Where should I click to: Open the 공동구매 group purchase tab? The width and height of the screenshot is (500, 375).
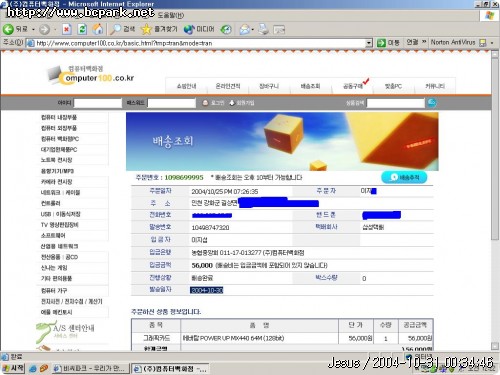coord(353,86)
